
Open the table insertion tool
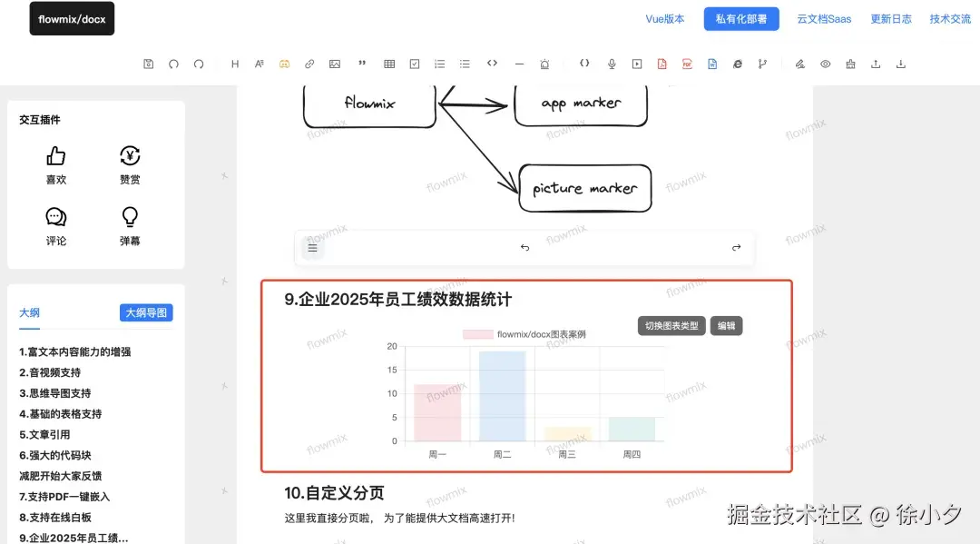(x=389, y=64)
